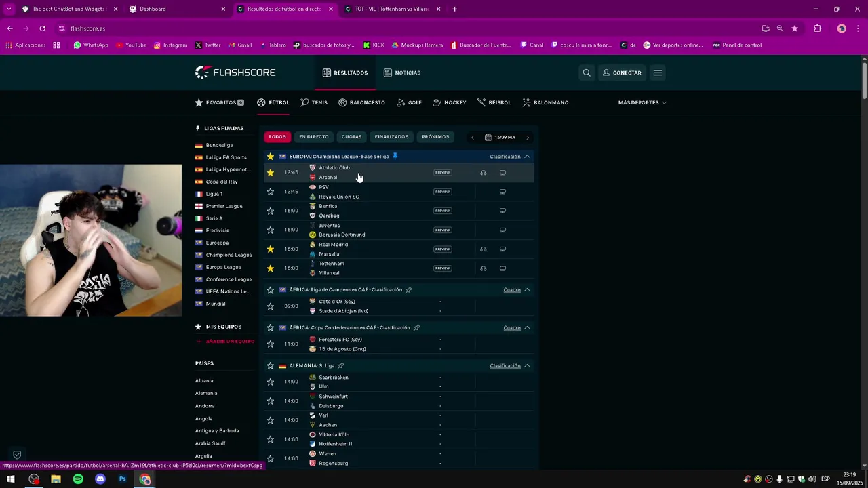Favorite the PSV vs Royale Union SG match
This screenshot has width=868, height=488.
[x=270, y=192]
